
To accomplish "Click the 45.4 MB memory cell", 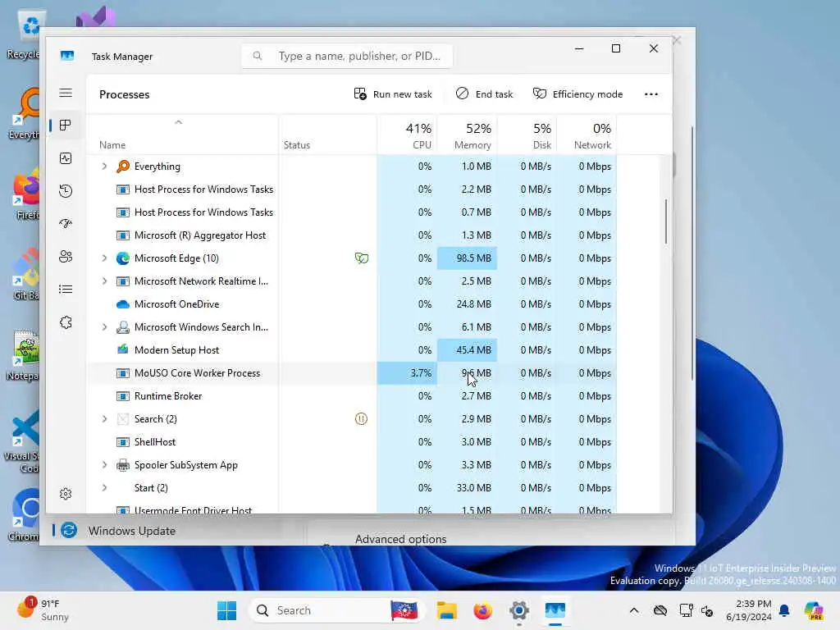I will tap(467, 349).
